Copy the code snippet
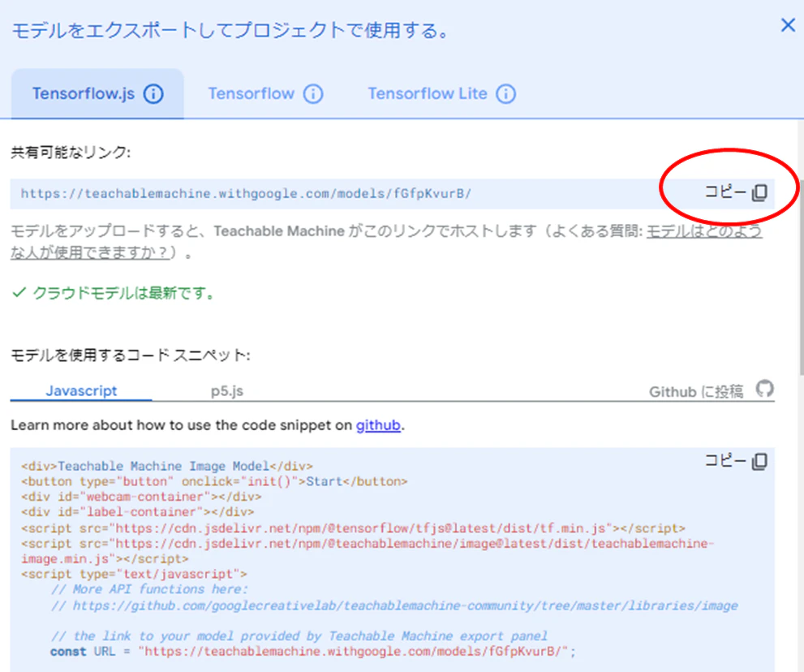The width and height of the screenshot is (804, 672). pyautogui.click(x=736, y=461)
